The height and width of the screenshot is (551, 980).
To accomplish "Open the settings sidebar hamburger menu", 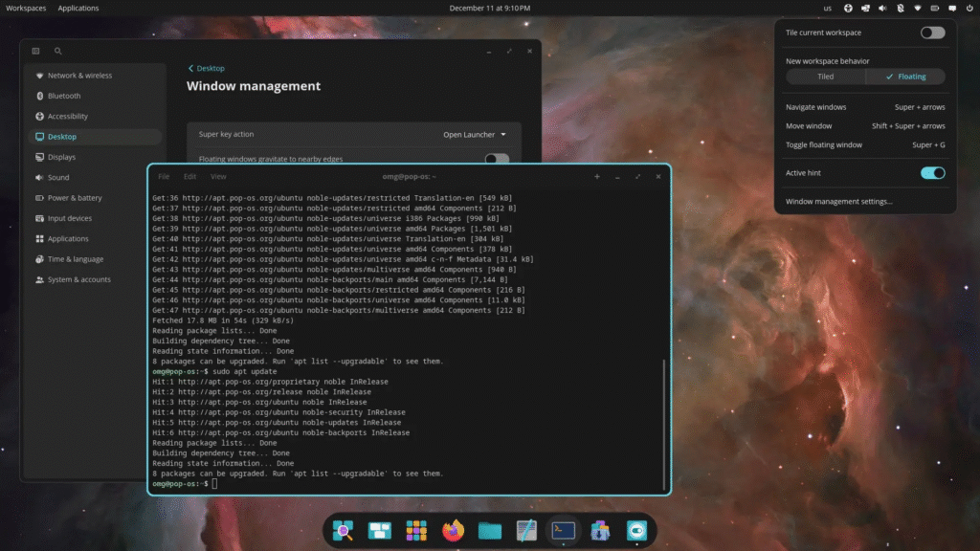I will [x=35, y=51].
